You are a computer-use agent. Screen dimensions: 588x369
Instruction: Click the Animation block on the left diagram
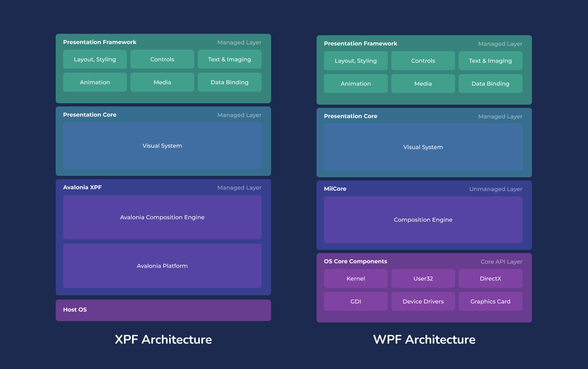(94, 82)
